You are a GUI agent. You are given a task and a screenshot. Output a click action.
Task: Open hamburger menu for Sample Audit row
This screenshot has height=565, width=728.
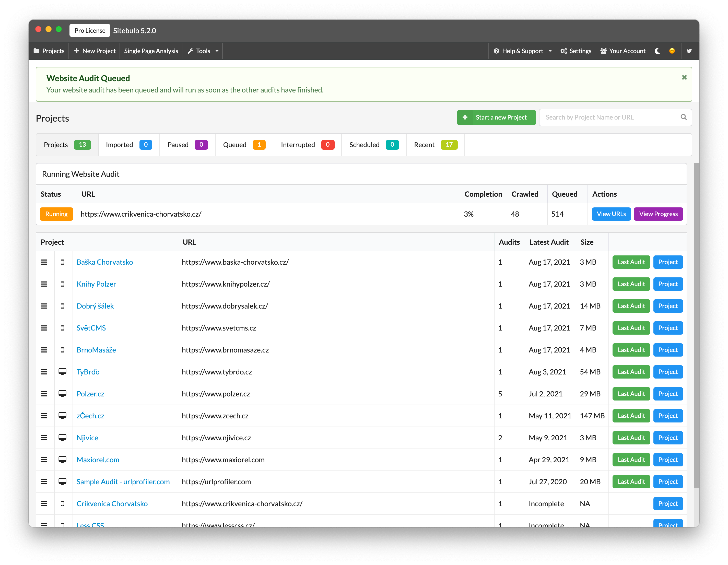coord(44,482)
